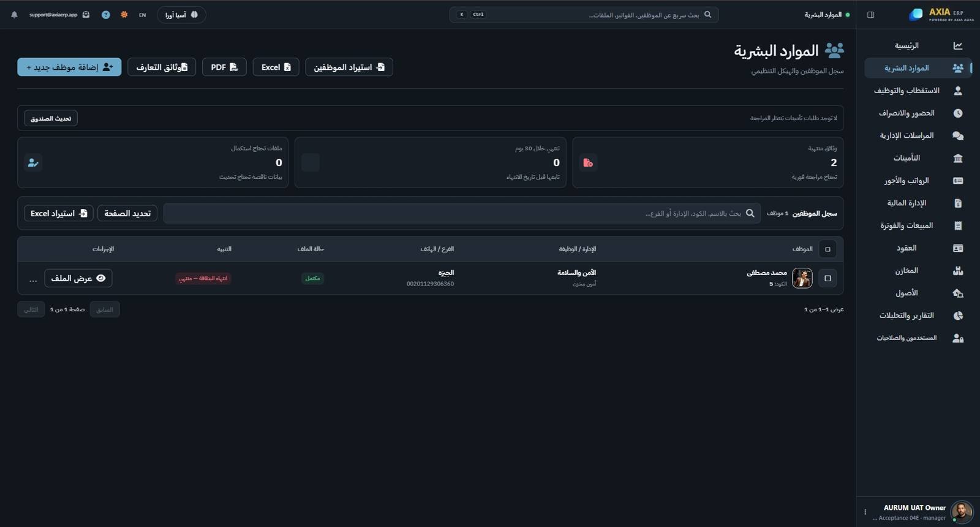Viewport: 980px width, 527px height.
Task: Open الاستقطاب والتوظيف in the sidebar
Action: (x=917, y=91)
